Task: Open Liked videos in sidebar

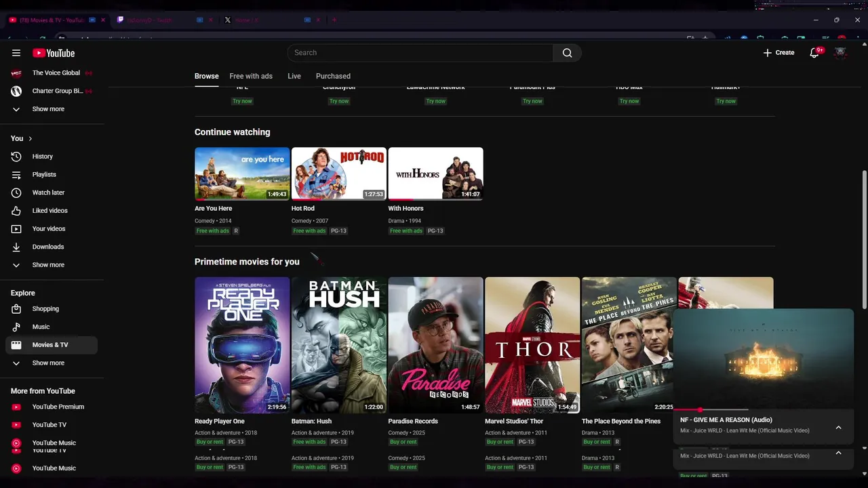Action: point(52,211)
